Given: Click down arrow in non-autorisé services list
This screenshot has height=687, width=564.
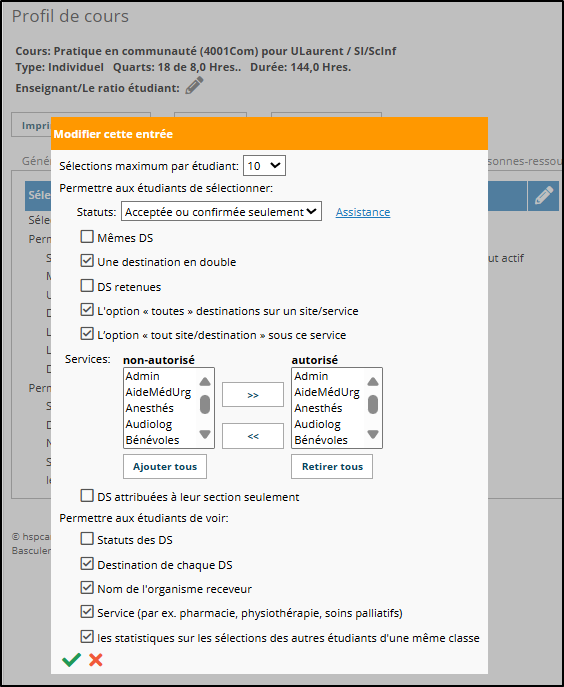Looking at the screenshot, I should coord(205,434).
